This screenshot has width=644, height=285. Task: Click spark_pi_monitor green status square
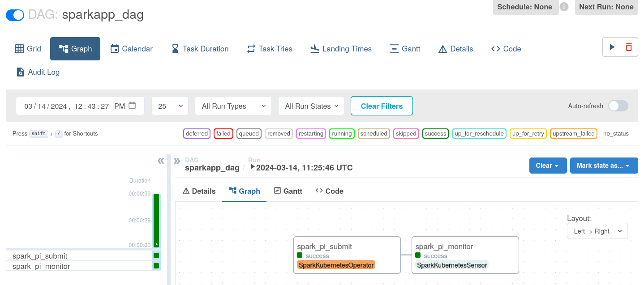point(156,266)
